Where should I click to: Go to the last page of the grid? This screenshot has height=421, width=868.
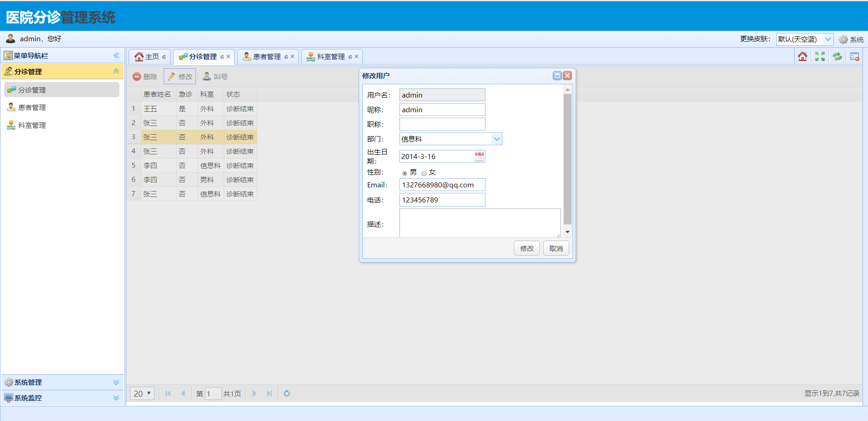point(270,394)
